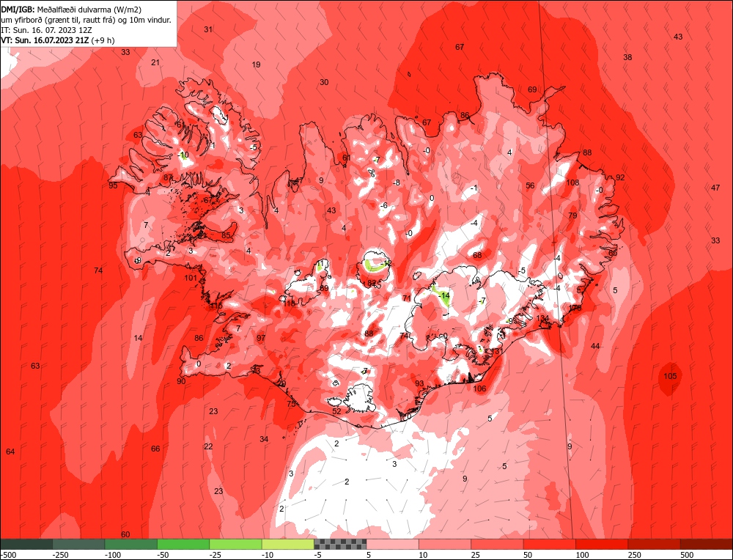Select the 'VT: Sun. 16.07.2023 21Z (+9 h)' line
Screen dimensions: 733x560
click(57, 40)
